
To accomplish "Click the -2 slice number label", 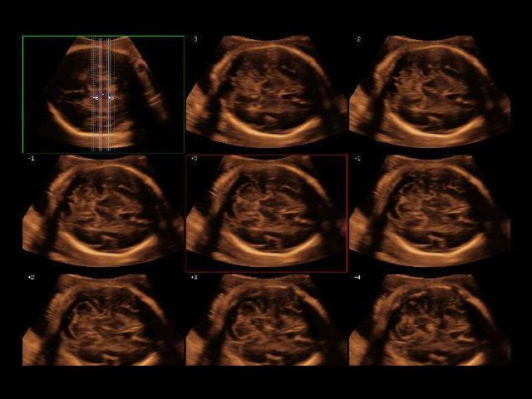I will (358, 39).
